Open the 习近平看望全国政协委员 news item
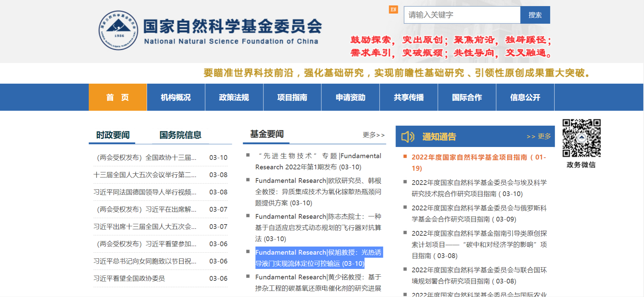 pos(129,278)
